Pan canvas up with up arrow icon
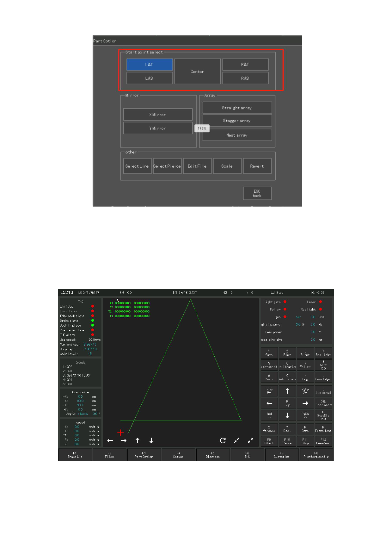 [x=138, y=440]
